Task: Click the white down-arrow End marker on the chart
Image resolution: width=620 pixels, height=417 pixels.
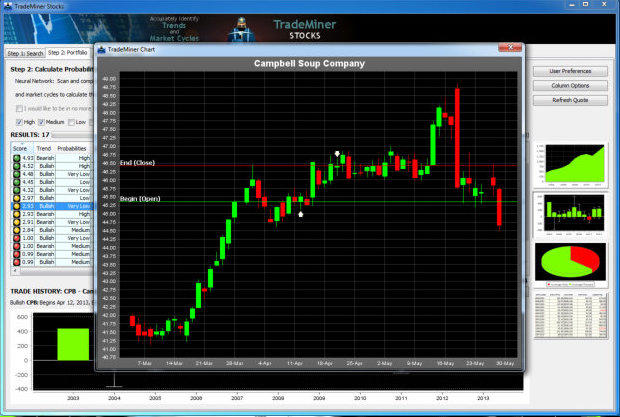Action: click(x=337, y=154)
